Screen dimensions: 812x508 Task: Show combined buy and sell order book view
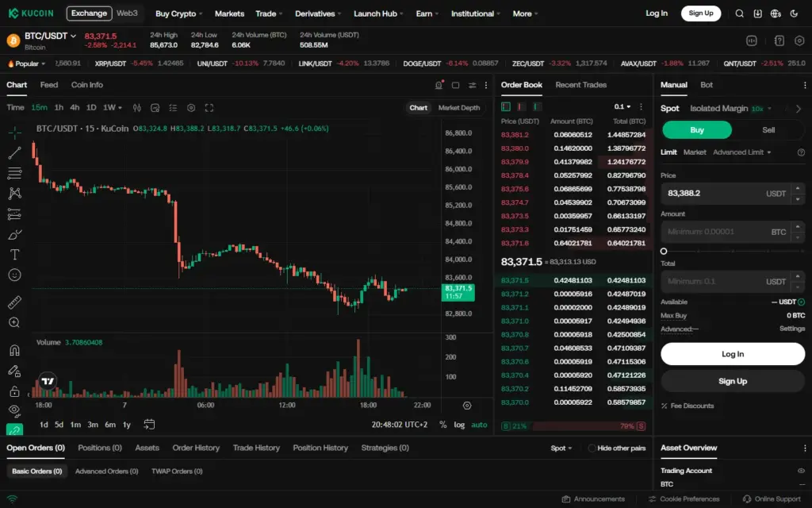coord(506,107)
